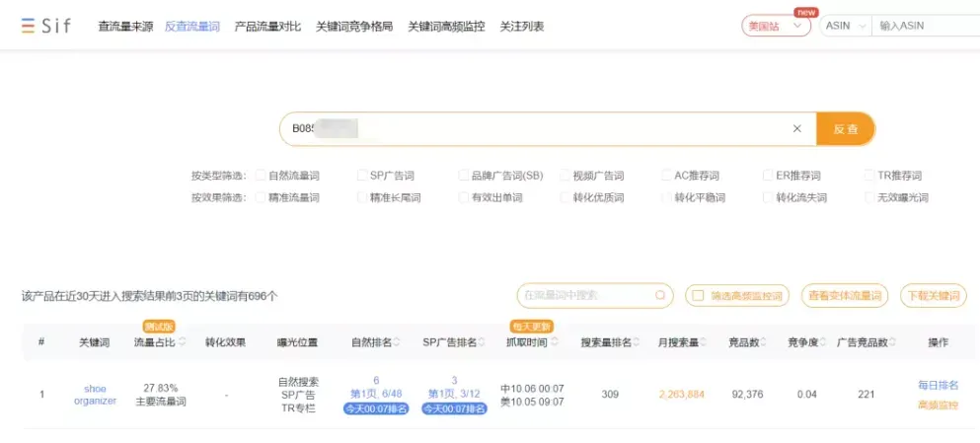
Task: Sort by 竞争度 column arrows
Action: [x=823, y=342]
